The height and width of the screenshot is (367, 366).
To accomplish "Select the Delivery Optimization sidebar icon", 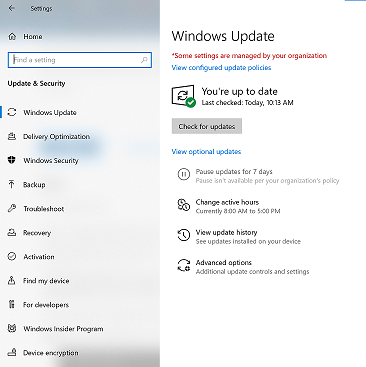I will tap(12, 136).
